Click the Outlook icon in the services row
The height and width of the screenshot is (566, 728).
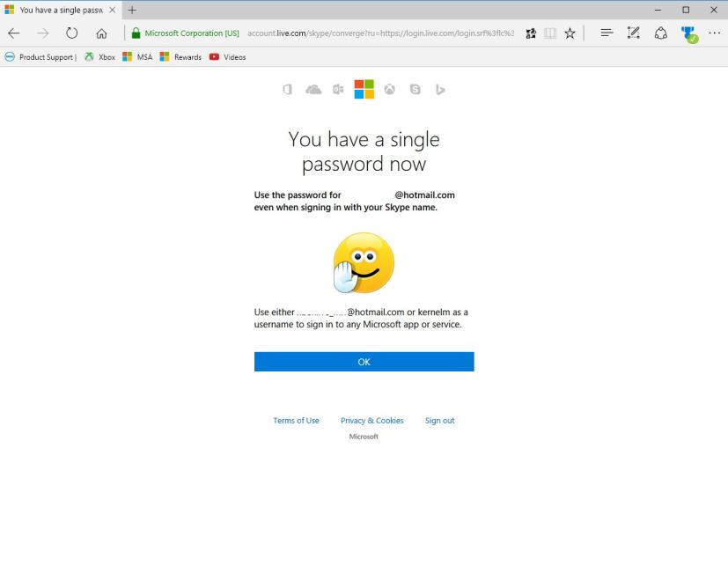pyautogui.click(x=338, y=90)
